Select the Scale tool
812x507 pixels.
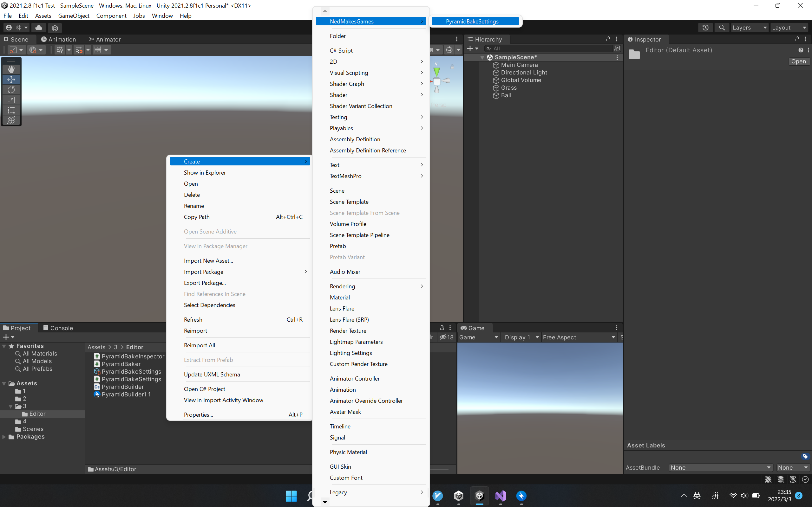point(11,99)
